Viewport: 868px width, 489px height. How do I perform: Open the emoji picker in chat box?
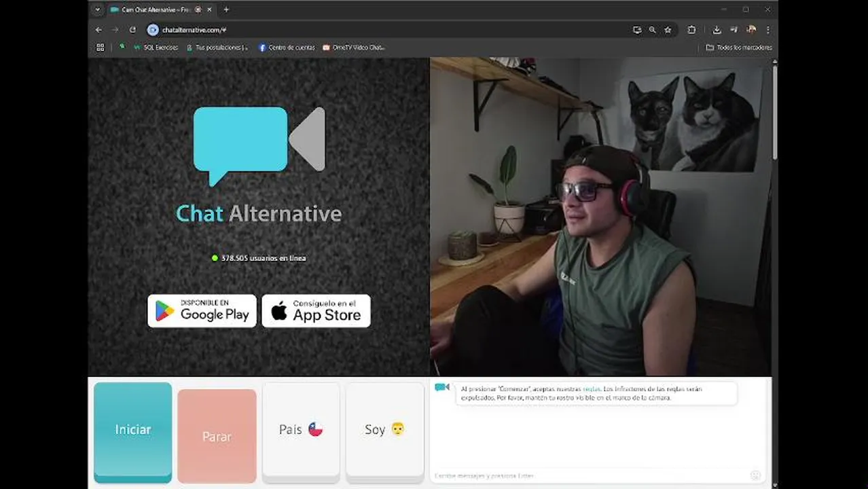[755, 475]
